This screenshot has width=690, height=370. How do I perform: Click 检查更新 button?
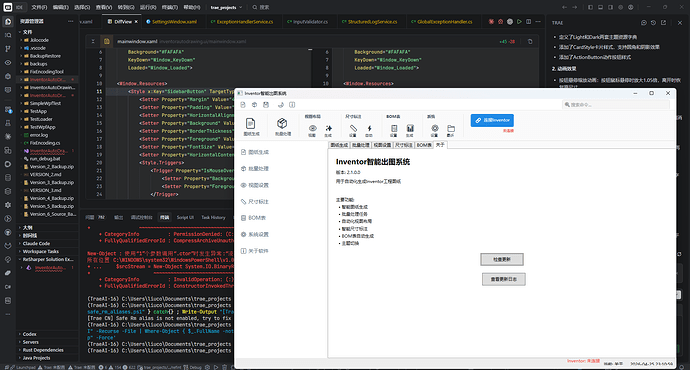502,259
